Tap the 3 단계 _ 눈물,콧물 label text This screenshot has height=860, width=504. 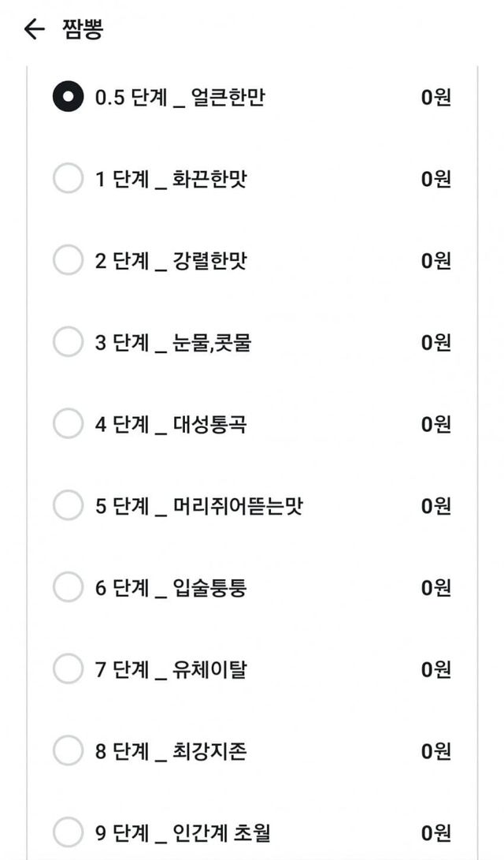click(x=172, y=342)
